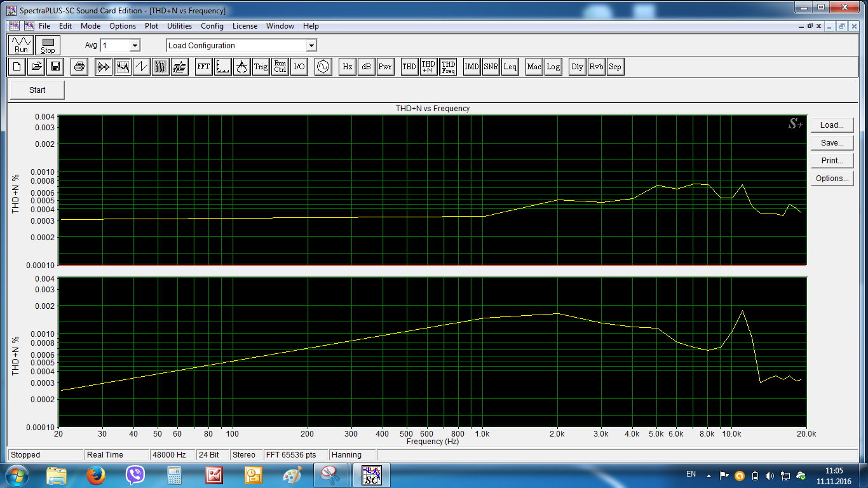Open the Window menu
Image resolution: width=868 pixels, height=488 pixels.
280,26
